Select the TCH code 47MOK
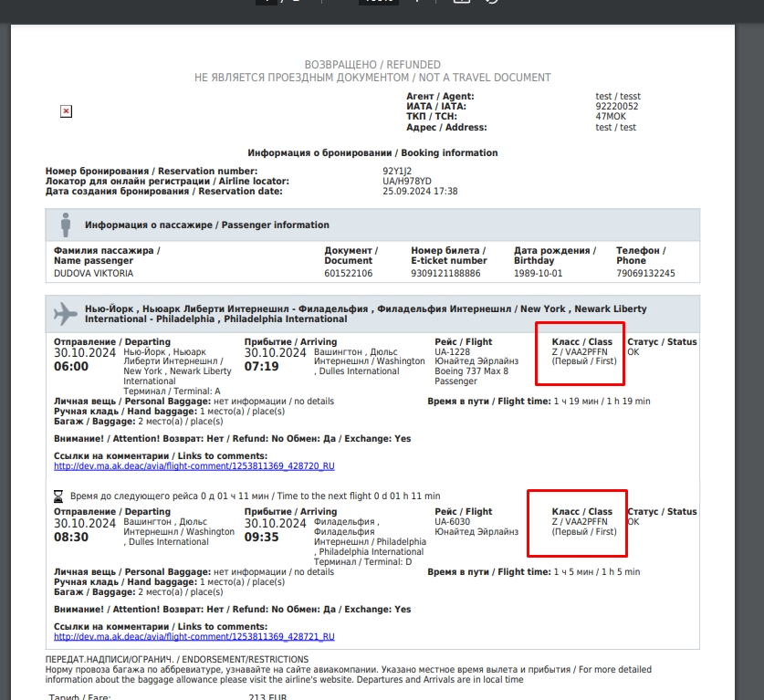Image resolution: width=764 pixels, height=700 pixels. pyautogui.click(x=611, y=117)
